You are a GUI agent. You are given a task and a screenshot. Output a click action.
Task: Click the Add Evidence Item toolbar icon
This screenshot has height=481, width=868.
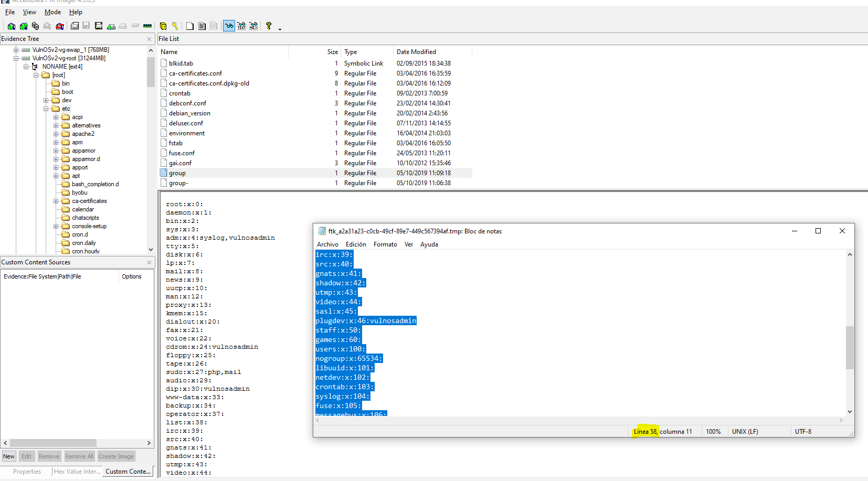[x=11, y=26]
